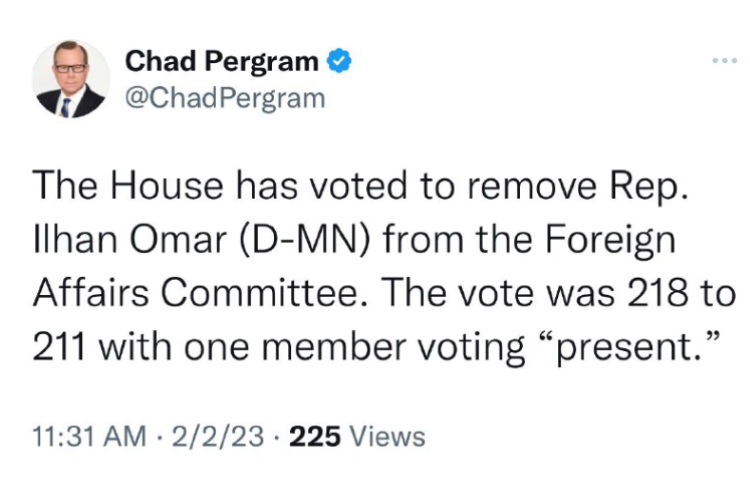Image resolution: width=750 pixels, height=487 pixels.
Task: Click the blue verified checkmark badge
Action: pos(338,63)
